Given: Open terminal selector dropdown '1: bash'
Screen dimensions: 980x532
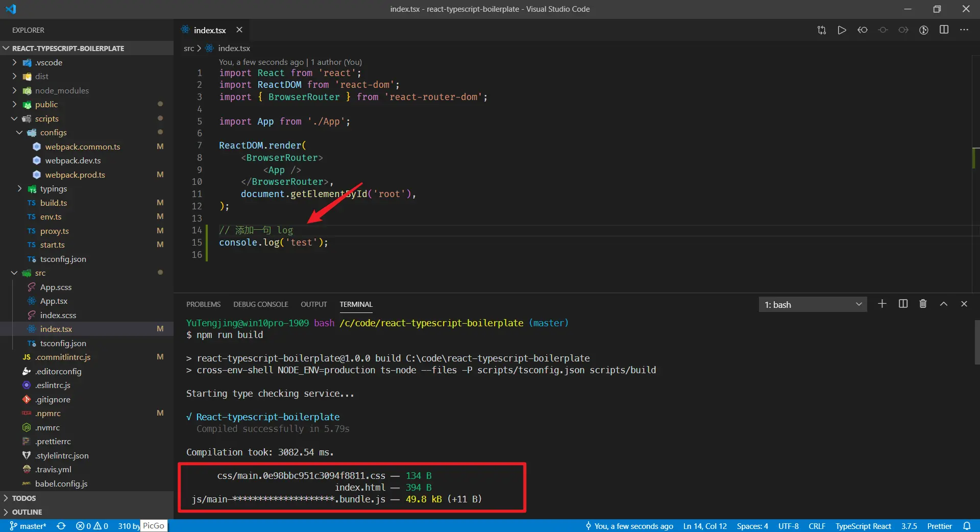Looking at the screenshot, I should click(x=813, y=305).
